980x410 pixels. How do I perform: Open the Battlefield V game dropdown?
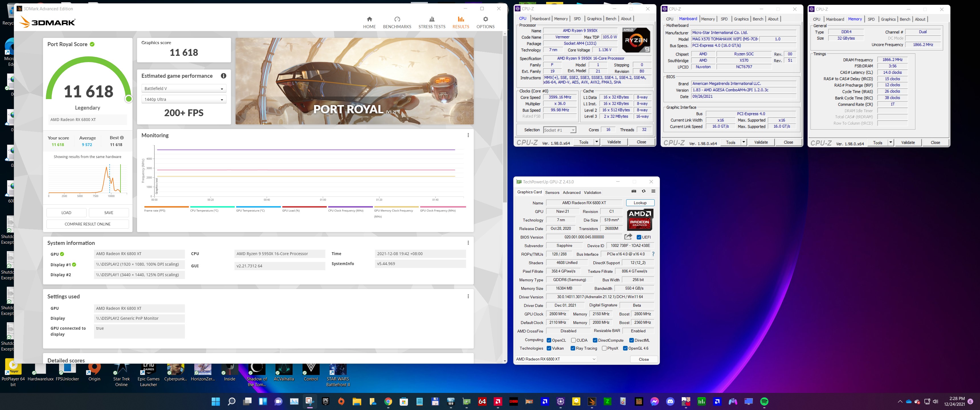pos(184,89)
